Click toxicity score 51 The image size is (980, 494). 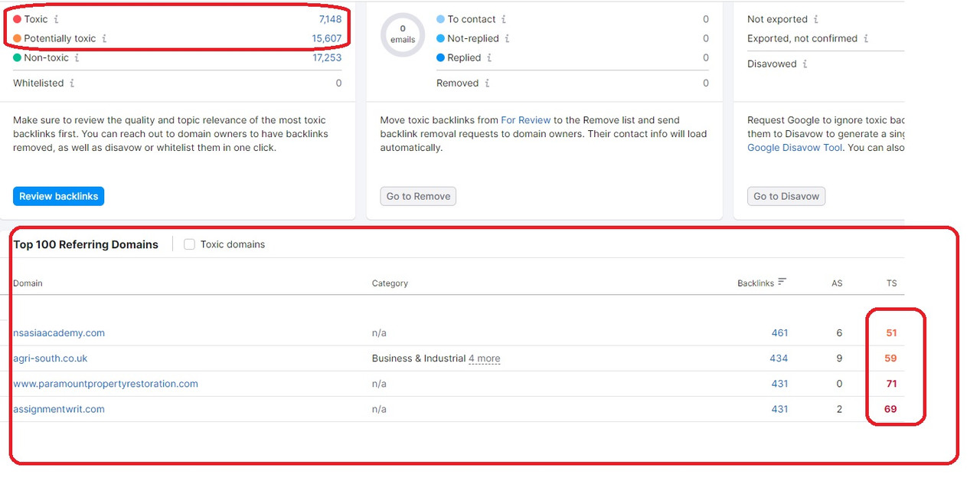891,333
